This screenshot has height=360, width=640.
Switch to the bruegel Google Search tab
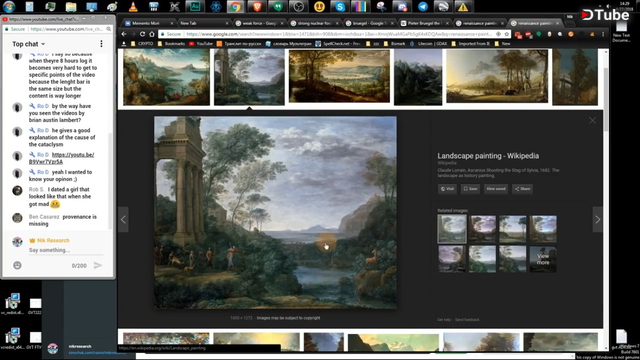point(369,23)
